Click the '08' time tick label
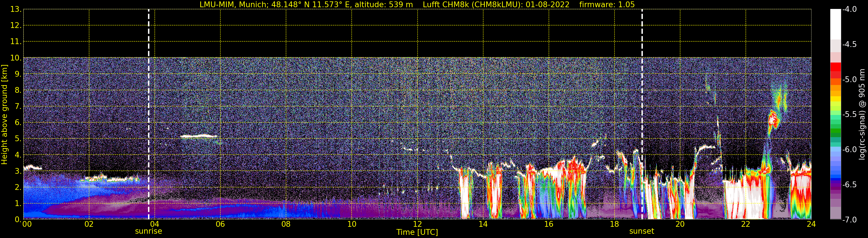The image size is (868, 238). click(x=286, y=224)
